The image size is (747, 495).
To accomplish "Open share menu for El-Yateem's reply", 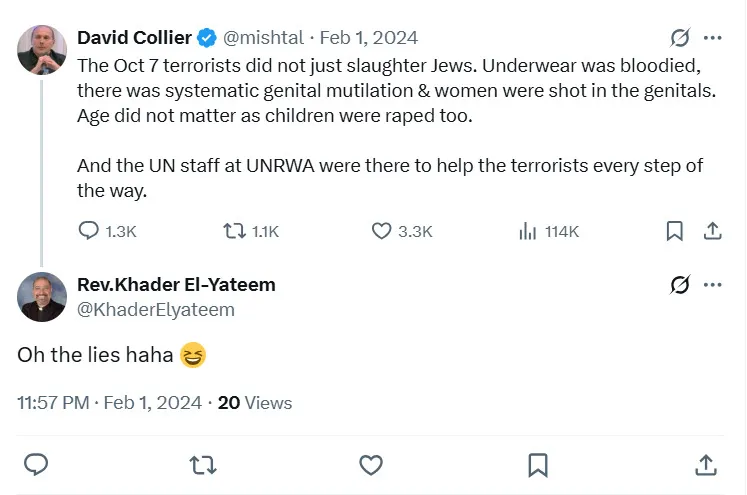I will pos(704,464).
